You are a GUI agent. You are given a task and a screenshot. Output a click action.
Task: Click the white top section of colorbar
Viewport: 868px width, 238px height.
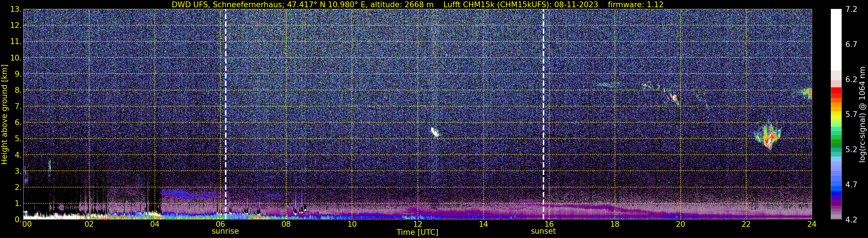836,40
